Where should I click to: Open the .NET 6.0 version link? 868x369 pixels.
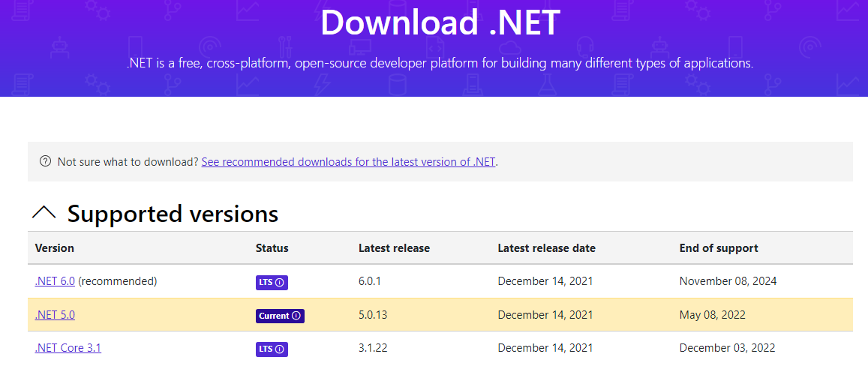[55, 281]
